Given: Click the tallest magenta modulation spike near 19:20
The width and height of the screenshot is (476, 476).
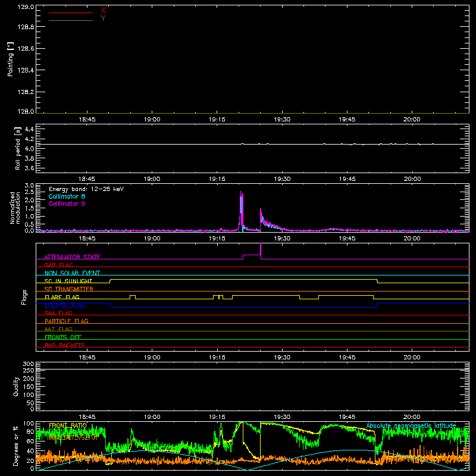Looking at the screenshot, I should point(241,209).
